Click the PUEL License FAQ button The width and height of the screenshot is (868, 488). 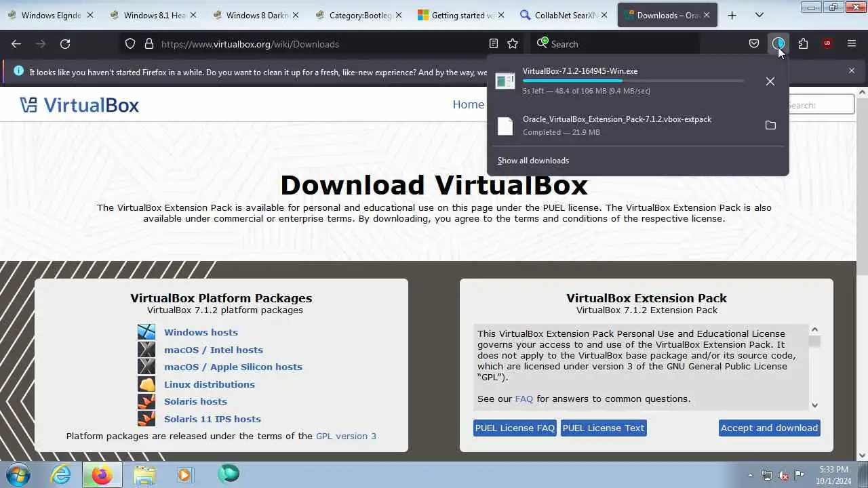515,428
